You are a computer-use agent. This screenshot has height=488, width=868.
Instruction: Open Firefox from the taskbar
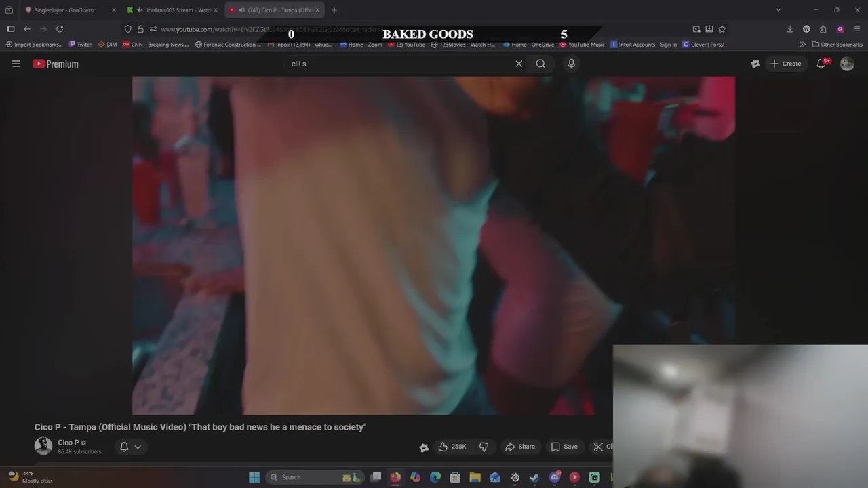click(x=395, y=477)
